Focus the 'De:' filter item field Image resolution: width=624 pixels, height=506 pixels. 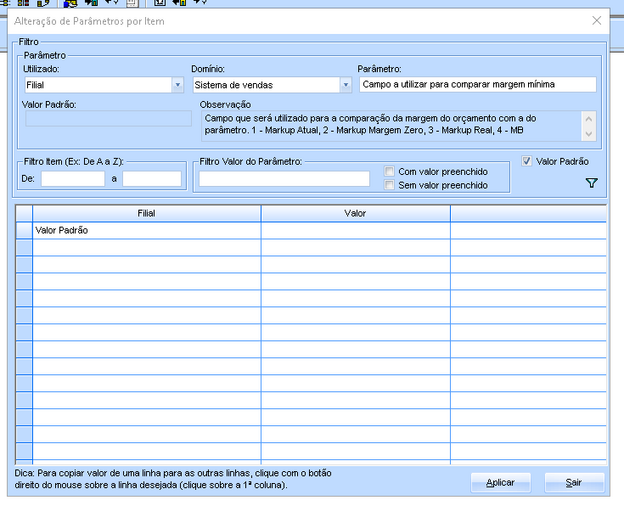pos(72,179)
